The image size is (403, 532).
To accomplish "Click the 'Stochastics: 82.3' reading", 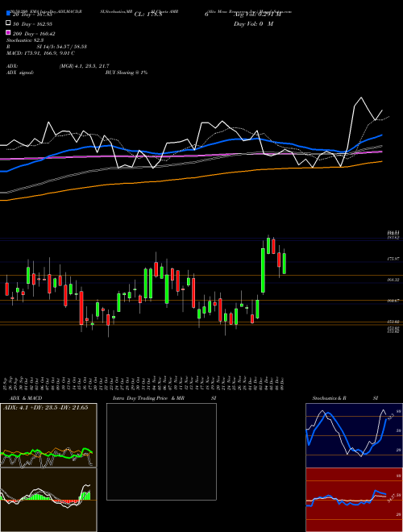I will coord(25,40).
